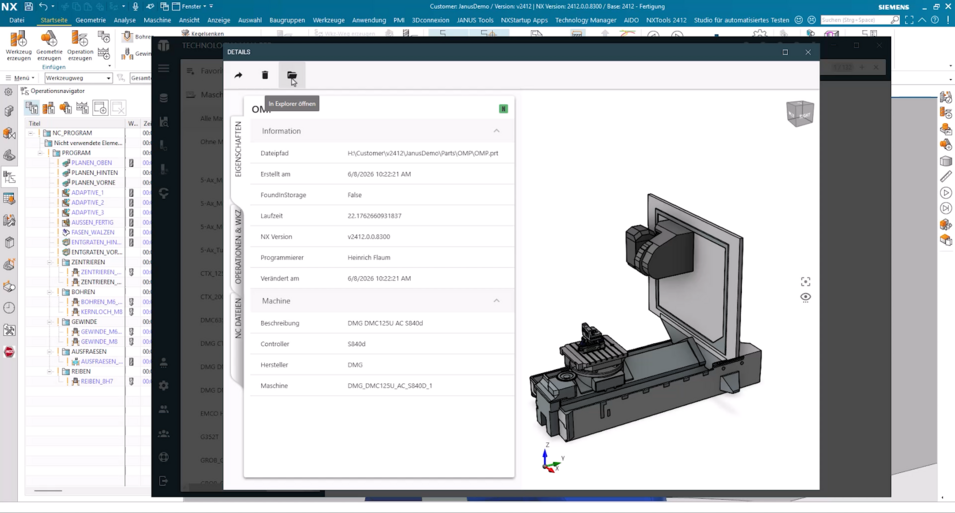Click the undo arrow in NX title bar
This screenshot has height=513, width=955.
pos(43,6)
